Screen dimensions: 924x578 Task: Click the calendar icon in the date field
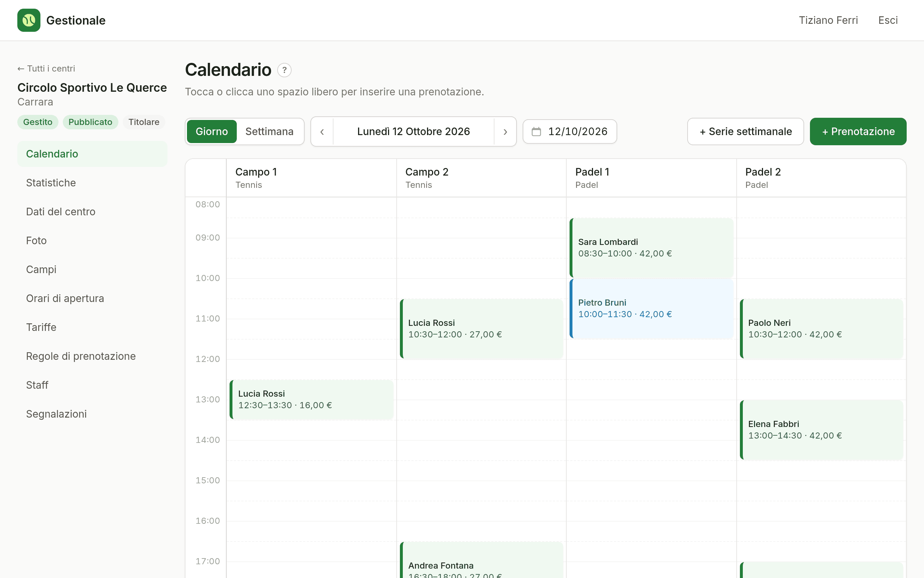tap(536, 131)
